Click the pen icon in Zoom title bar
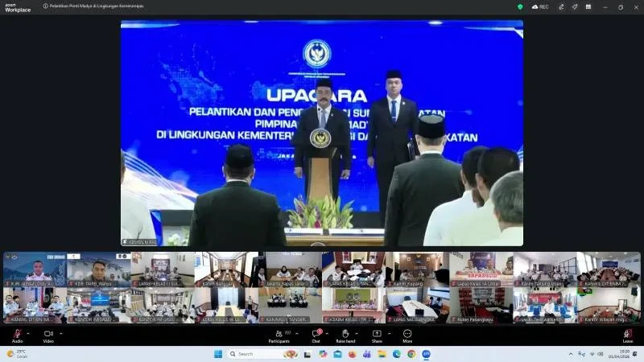This screenshot has width=644, height=362. [x=561, y=7]
